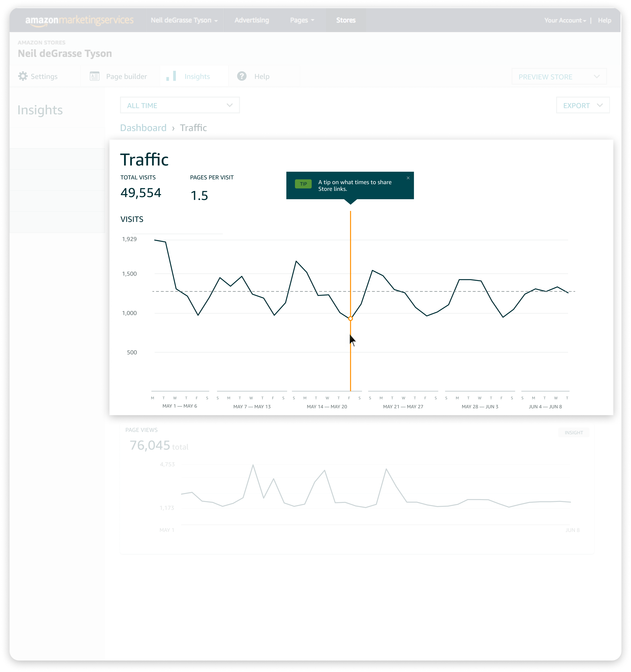This screenshot has height=672, width=631.
Task: Open the Pages menu in the top bar
Action: point(302,20)
